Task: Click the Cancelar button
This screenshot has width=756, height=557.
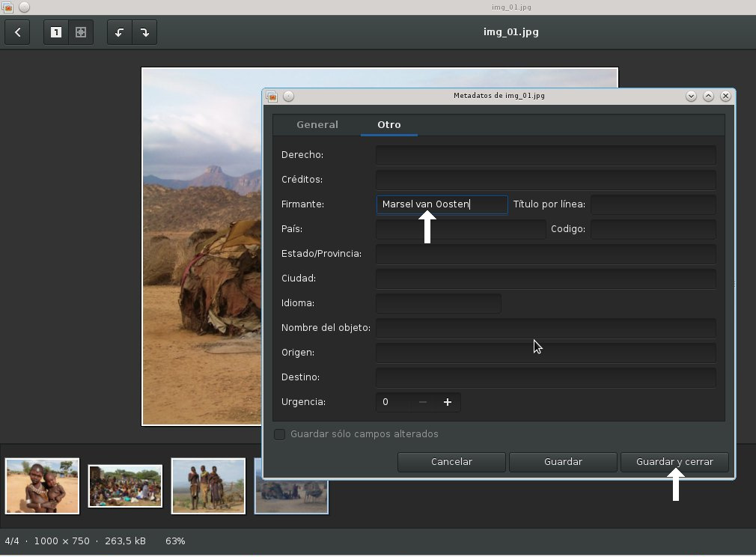Action: [x=451, y=462]
